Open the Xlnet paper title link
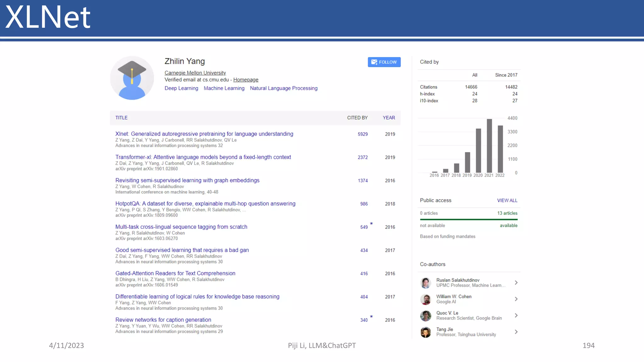This screenshot has height=362, width=644. [x=204, y=134]
